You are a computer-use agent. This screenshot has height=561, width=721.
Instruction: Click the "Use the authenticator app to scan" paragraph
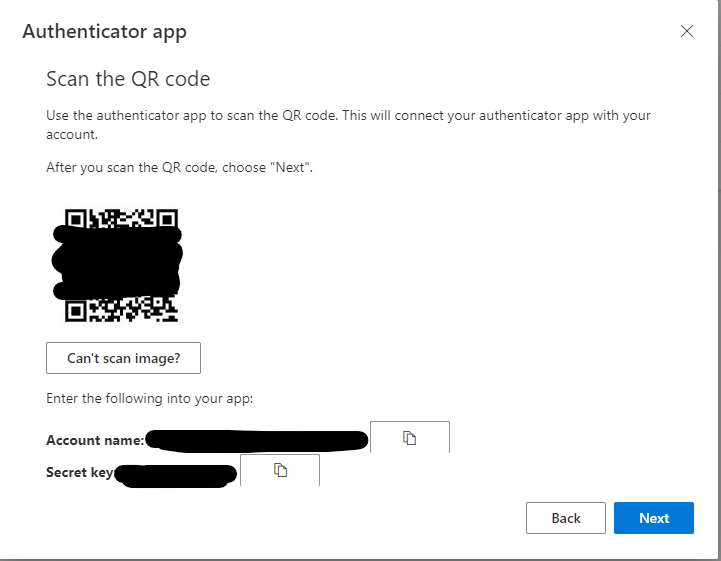(348, 125)
